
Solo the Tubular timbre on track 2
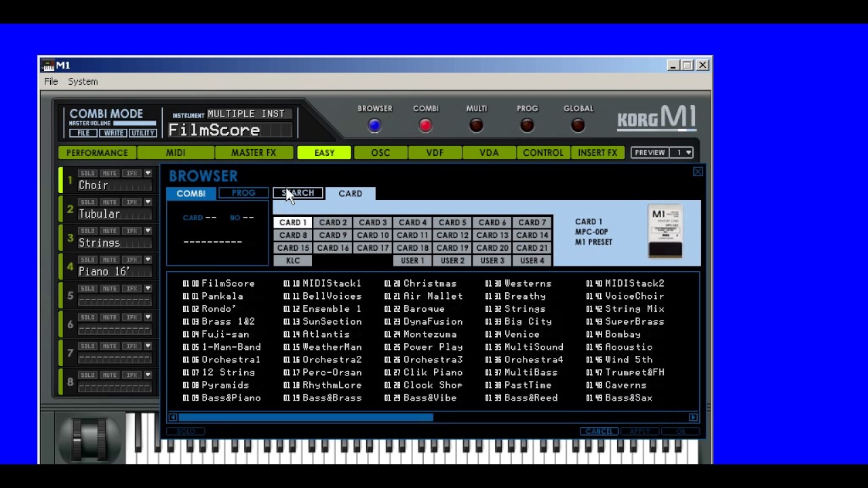[87, 202]
